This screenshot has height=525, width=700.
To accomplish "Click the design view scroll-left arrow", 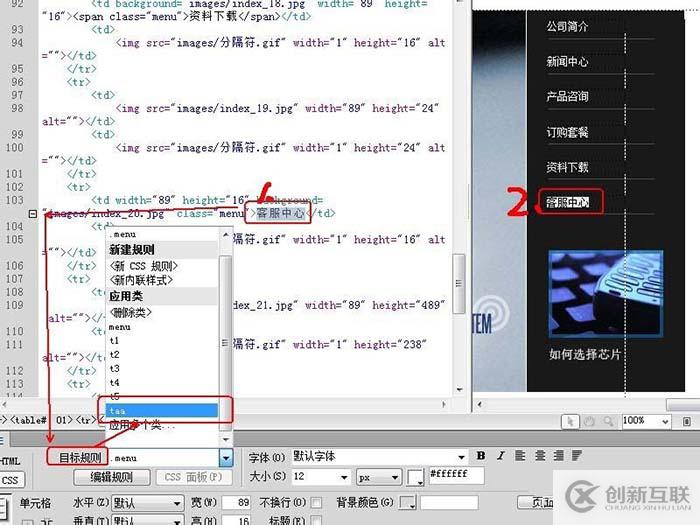I will tap(480, 404).
